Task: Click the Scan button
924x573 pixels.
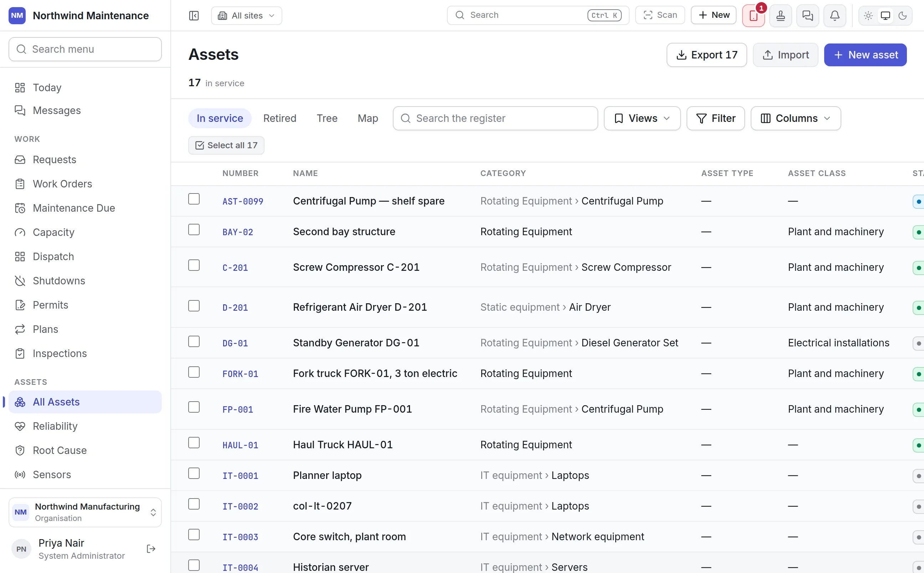Action: pos(660,15)
